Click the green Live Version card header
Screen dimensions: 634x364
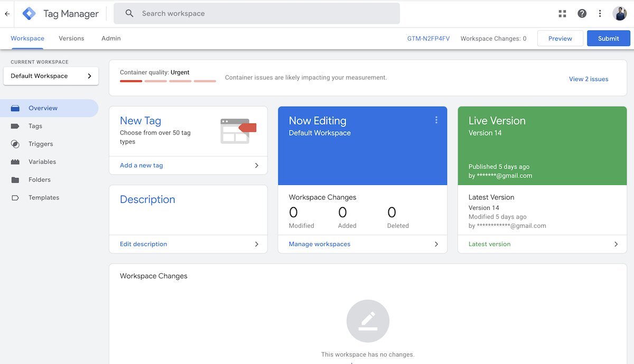click(x=542, y=146)
